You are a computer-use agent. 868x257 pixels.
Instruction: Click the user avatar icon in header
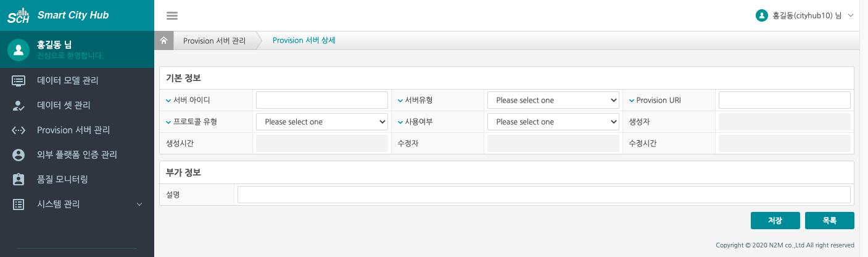tap(761, 15)
